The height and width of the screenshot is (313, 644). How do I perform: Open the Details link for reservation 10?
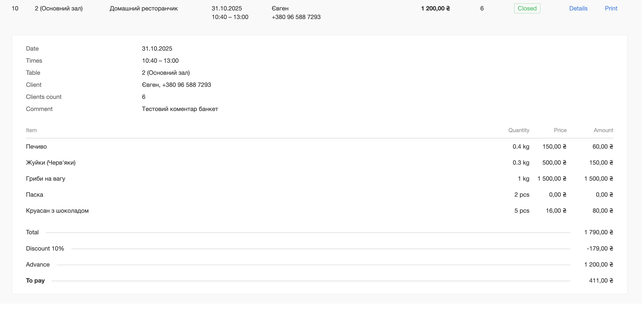(x=578, y=9)
